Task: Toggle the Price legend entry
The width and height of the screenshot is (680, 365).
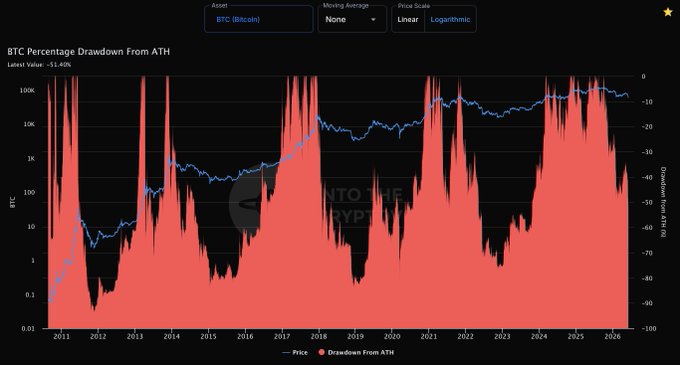Action: (295, 352)
